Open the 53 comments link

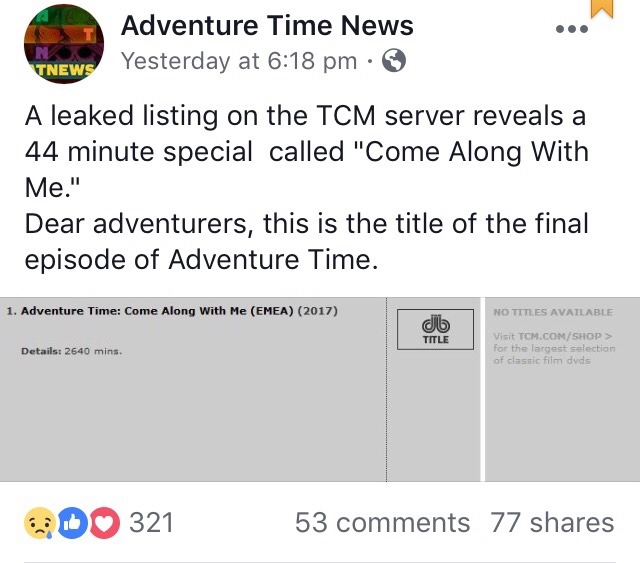pos(382,523)
